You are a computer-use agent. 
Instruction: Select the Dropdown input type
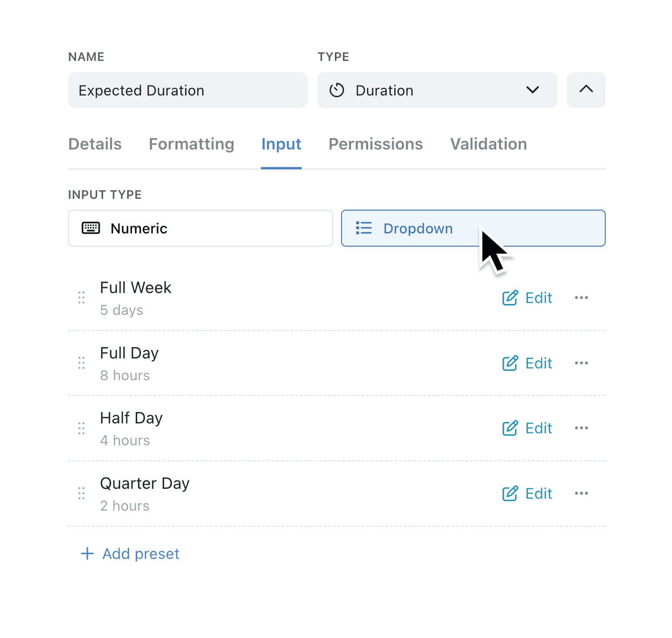[439, 228]
